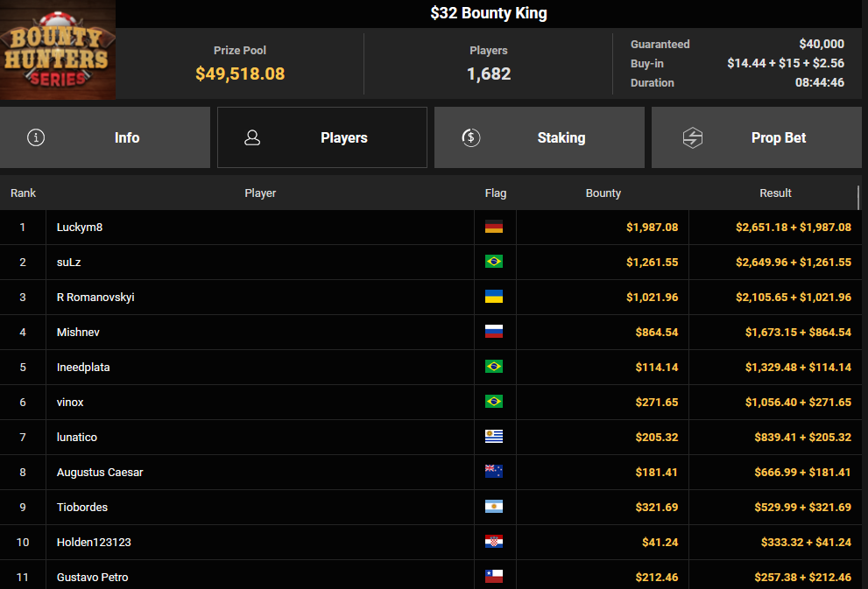
Task: Select player Luckym8 in the list
Action: (x=80, y=228)
